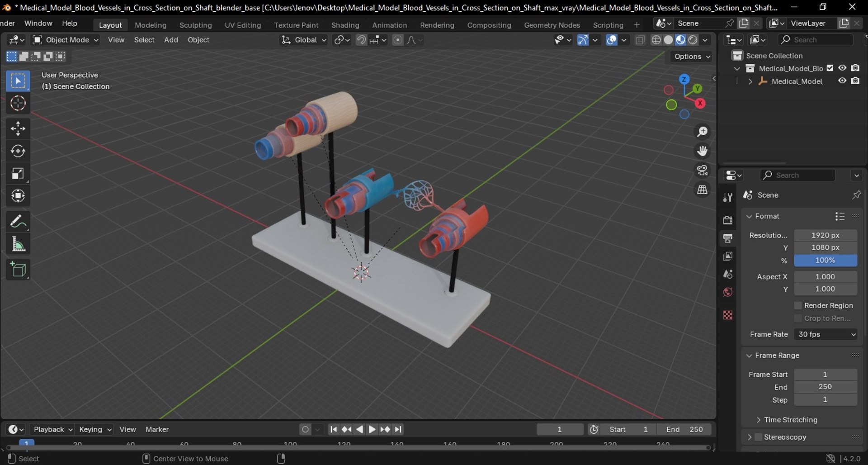Viewport: 868px width, 465px height.
Task: Pick the Measure ruler tool
Action: 18,245
